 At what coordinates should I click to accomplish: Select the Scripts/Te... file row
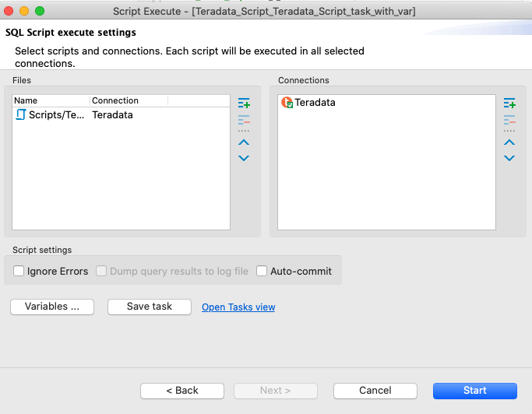[x=121, y=115]
